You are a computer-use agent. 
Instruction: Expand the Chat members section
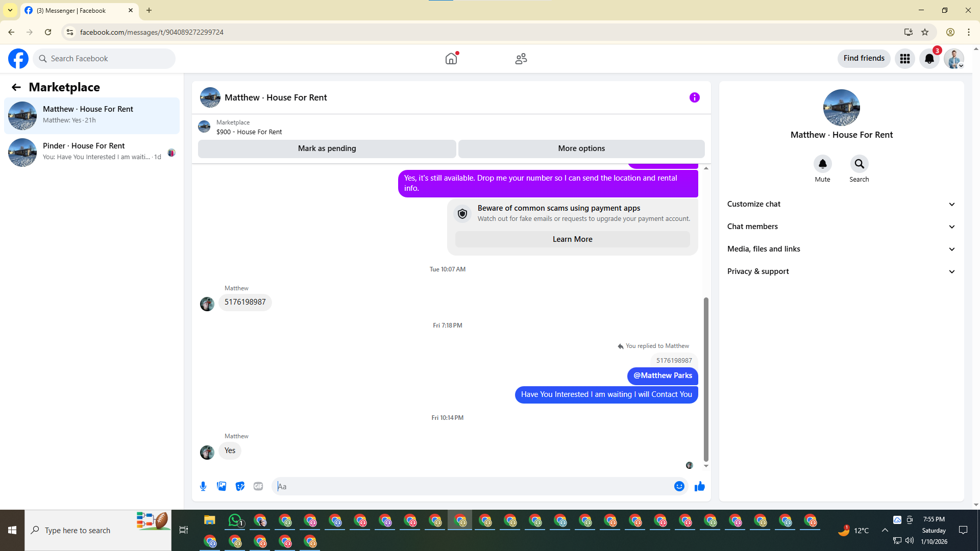(841, 227)
